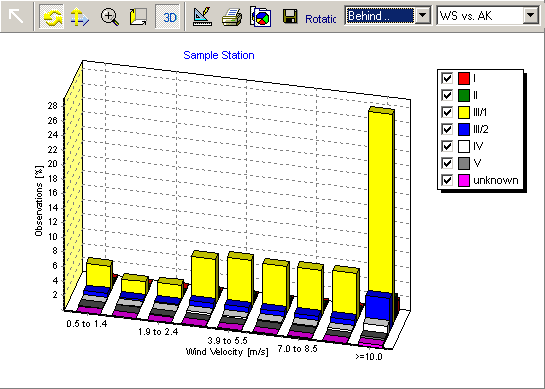Uncheck the class I legend checkbox

click(x=447, y=78)
